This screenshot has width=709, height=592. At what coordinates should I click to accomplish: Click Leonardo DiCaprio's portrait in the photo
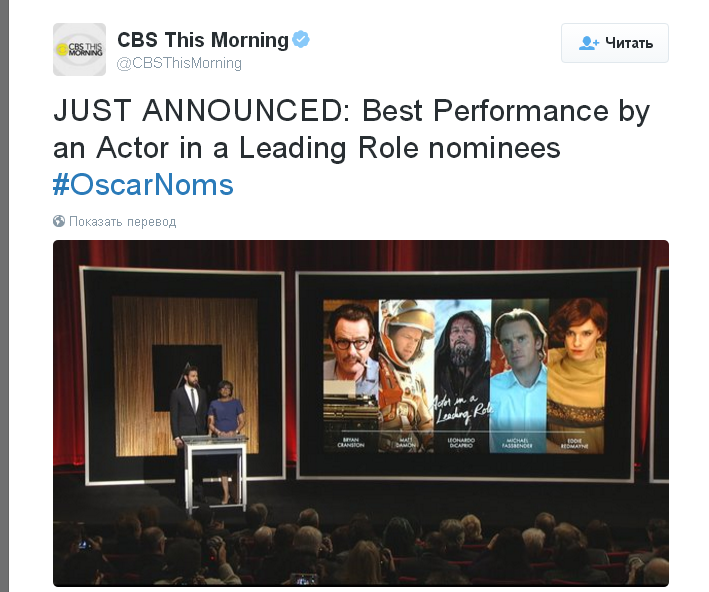(462, 355)
